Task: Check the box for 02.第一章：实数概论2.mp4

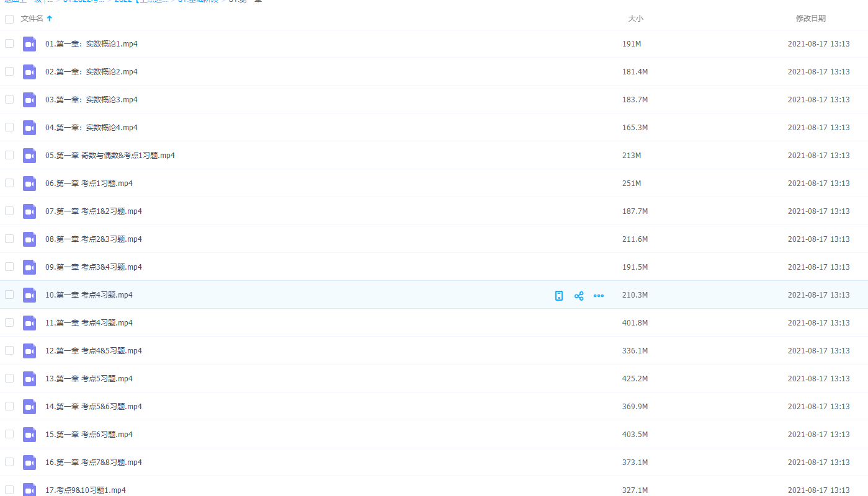Action: click(9, 71)
